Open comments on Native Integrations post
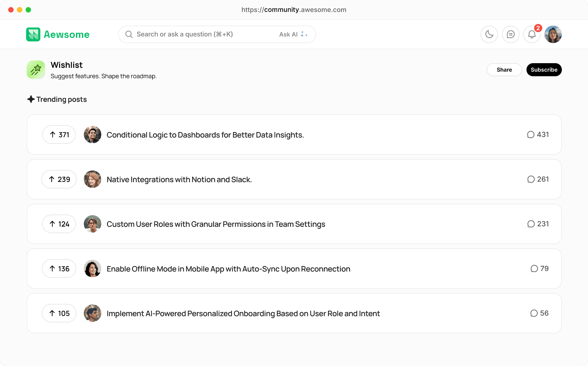588x366 pixels. [538, 179]
